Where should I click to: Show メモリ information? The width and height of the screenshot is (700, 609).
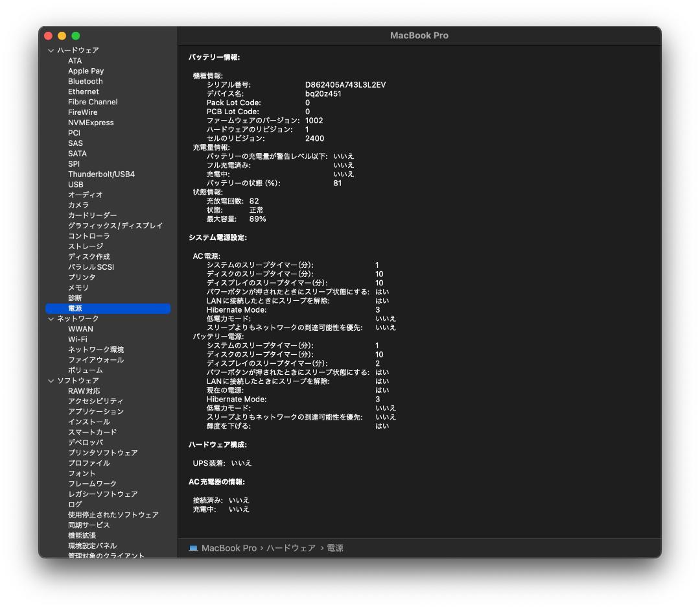click(x=78, y=287)
